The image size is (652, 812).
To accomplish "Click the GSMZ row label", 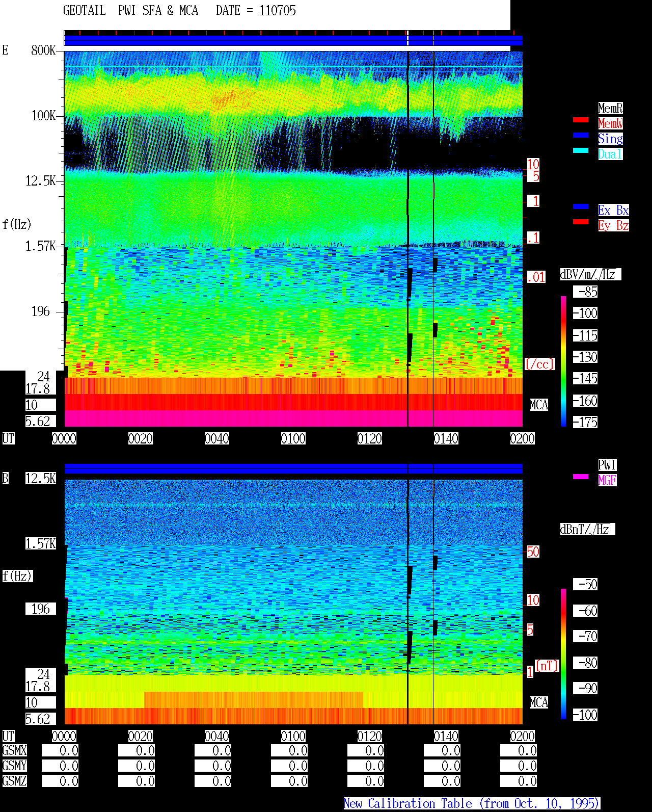I will pyautogui.click(x=15, y=781).
